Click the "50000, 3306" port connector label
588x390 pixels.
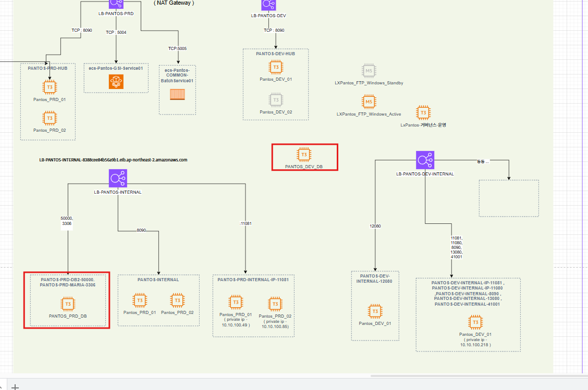click(x=66, y=222)
